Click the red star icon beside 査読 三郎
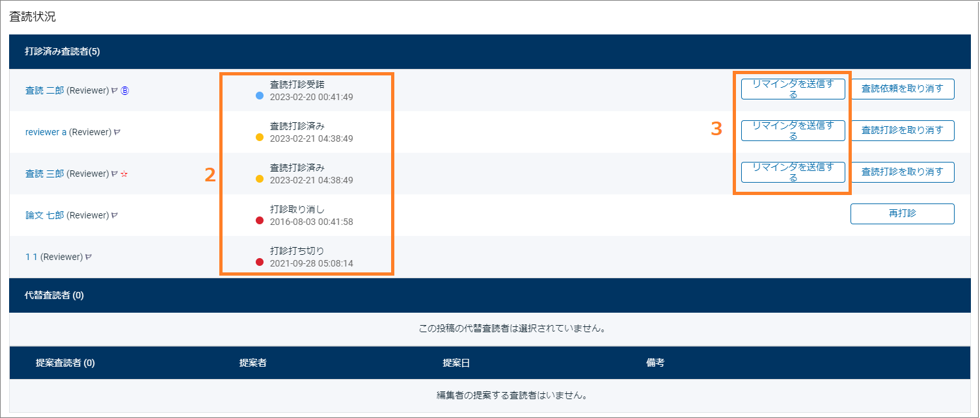Image resolution: width=980 pixels, height=418 pixels. 124,174
